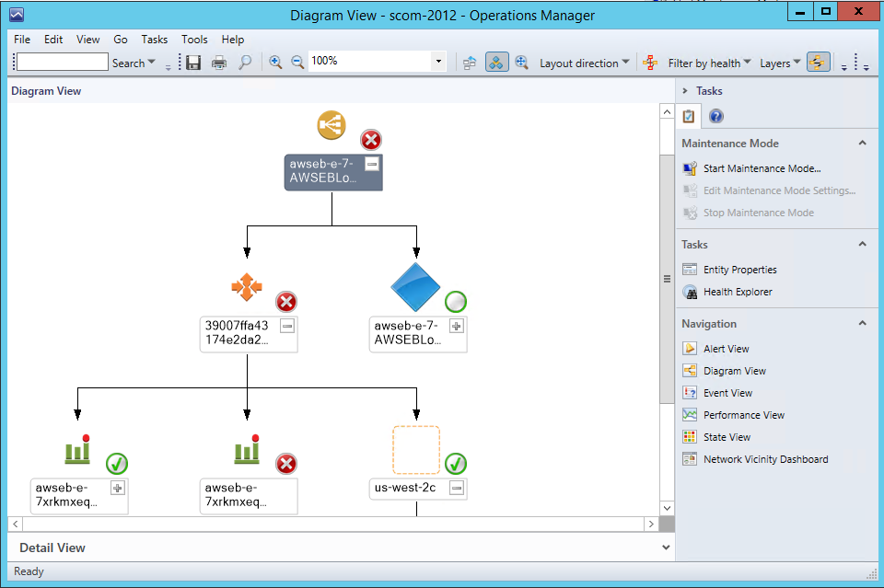
Task: Open Entity Properties task
Action: click(739, 270)
